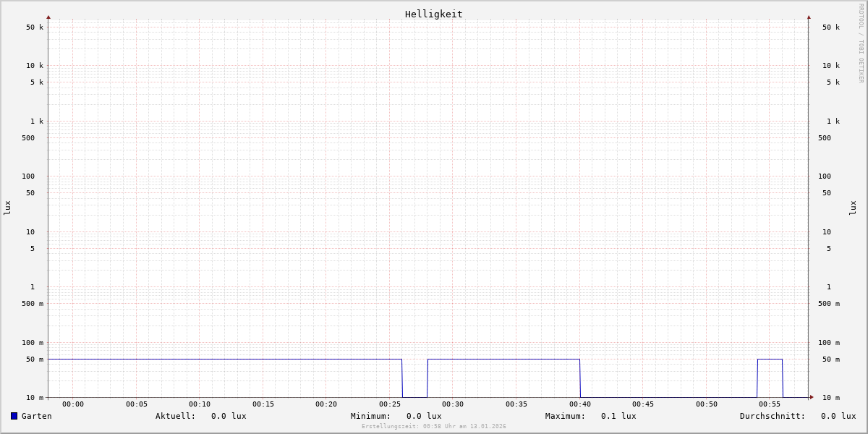
Task: Click the 00:45 time axis label
Action: [x=643, y=404]
